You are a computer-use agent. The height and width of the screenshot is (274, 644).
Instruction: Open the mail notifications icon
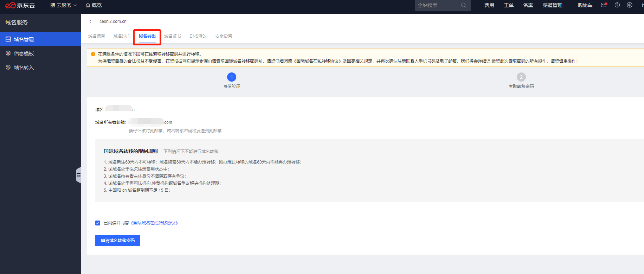(604, 5)
